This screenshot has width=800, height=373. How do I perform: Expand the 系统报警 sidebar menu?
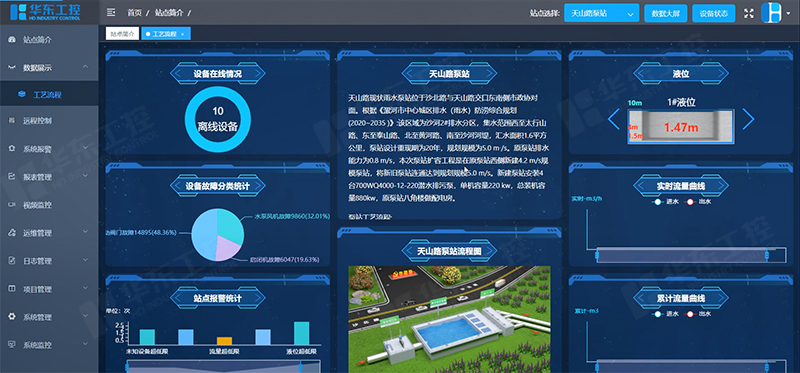coord(49,149)
